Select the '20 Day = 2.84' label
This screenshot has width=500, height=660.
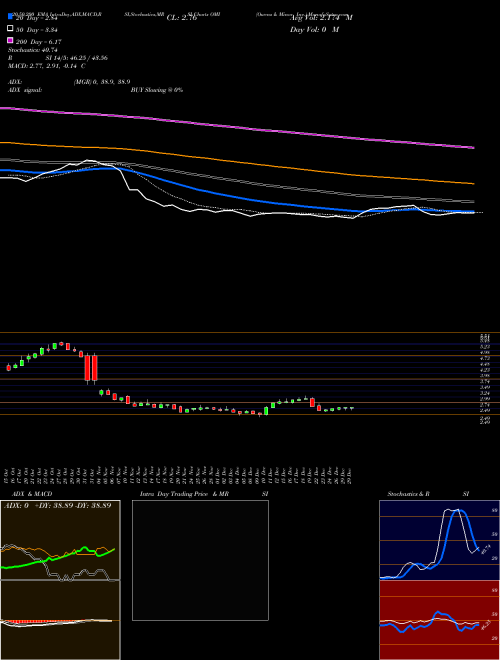point(39,18)
